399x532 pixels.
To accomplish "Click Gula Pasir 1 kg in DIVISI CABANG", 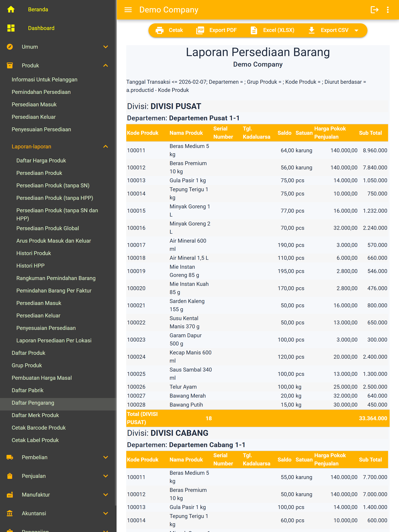I will [188, 507].
